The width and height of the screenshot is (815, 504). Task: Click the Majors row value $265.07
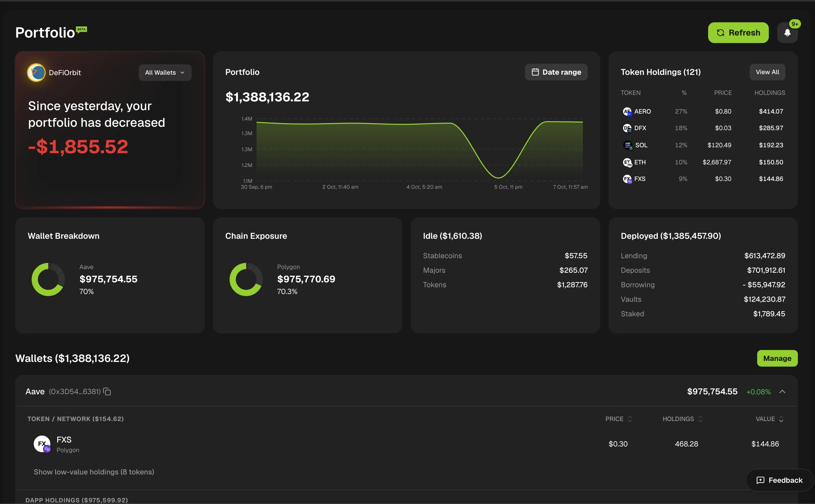point(573,270)
